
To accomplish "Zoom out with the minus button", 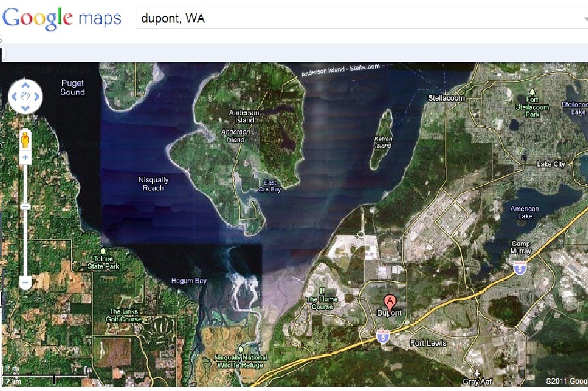I will pyautogui.click(x=25, y=282).
